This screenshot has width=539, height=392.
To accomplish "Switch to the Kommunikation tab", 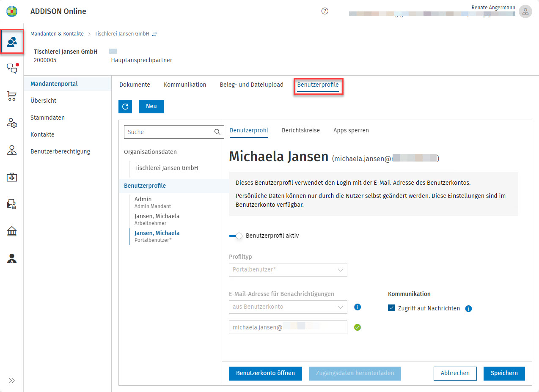I will tap(185, 85).
